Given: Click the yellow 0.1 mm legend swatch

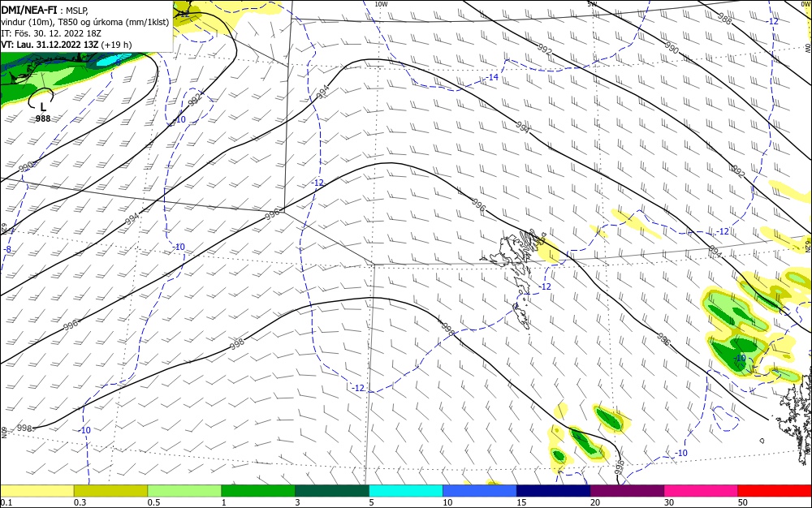Looking at the screenshot, I should tap(37, 491).
